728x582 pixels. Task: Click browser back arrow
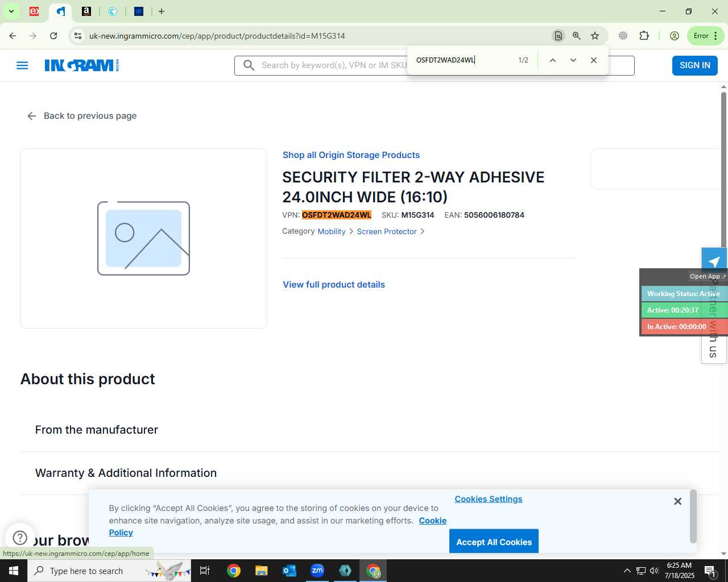pyautogui.click(x=13, y=36)
